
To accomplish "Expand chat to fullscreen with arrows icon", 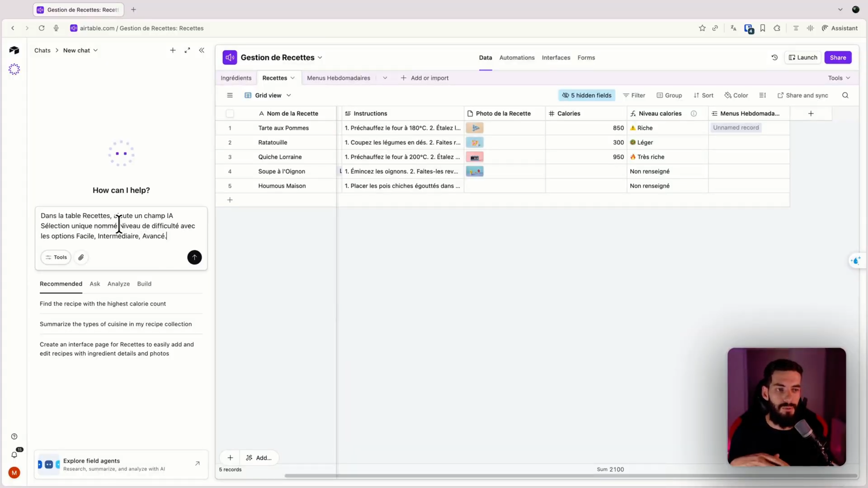I will (x=187, y=50).
